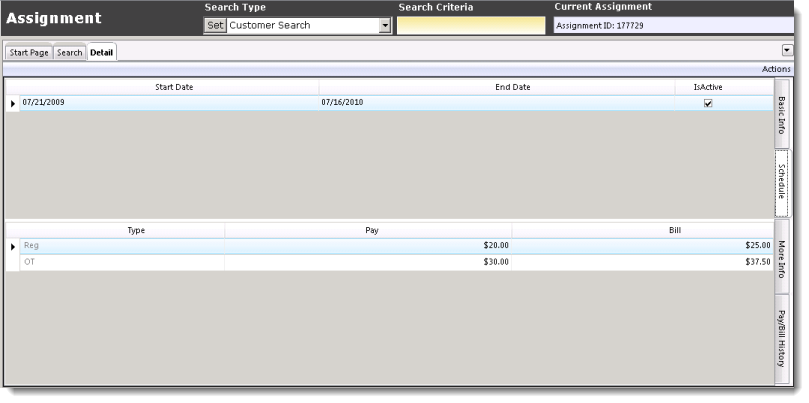This screenshot has width=809, height=403.
Task: Click the row selector arrow for 07/21/2009
Action: 13,103
